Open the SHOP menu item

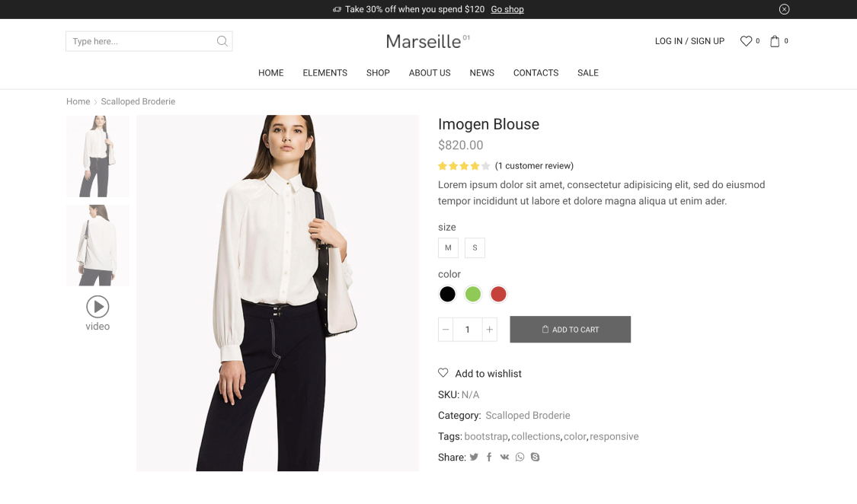(378, 73)
